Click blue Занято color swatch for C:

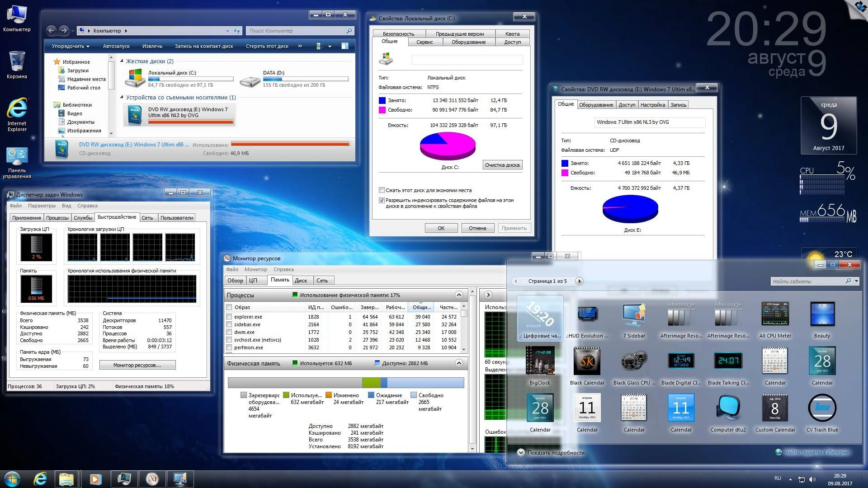(382, 100)
